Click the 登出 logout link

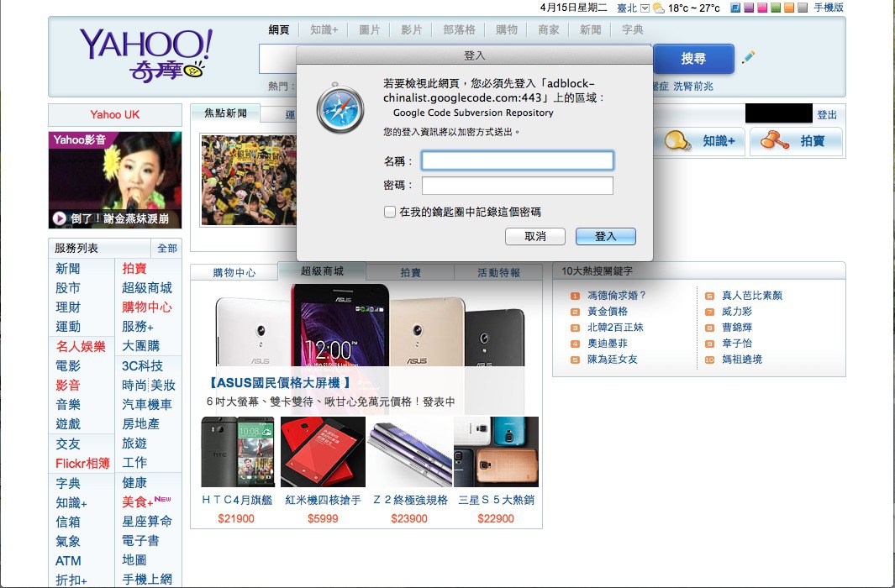827,114
